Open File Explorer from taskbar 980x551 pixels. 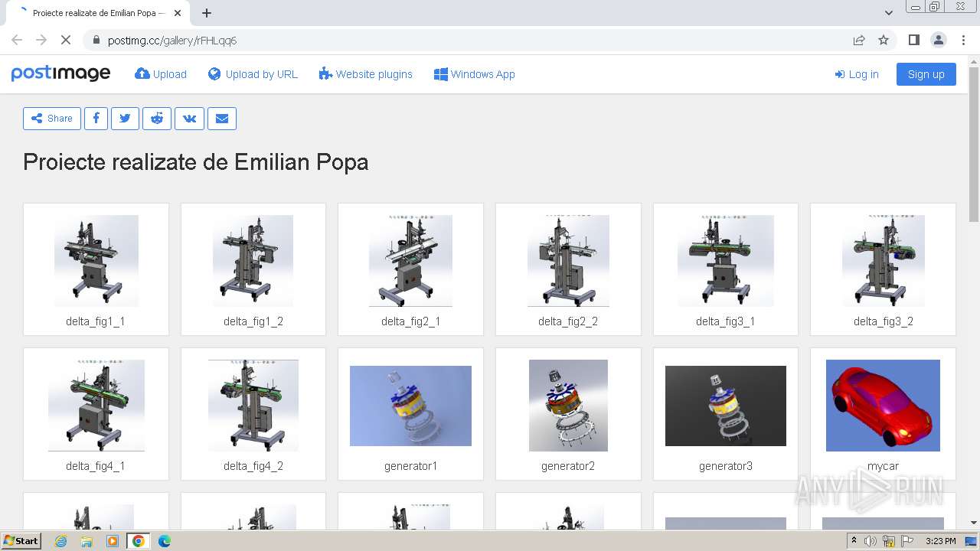coord(87,541)
